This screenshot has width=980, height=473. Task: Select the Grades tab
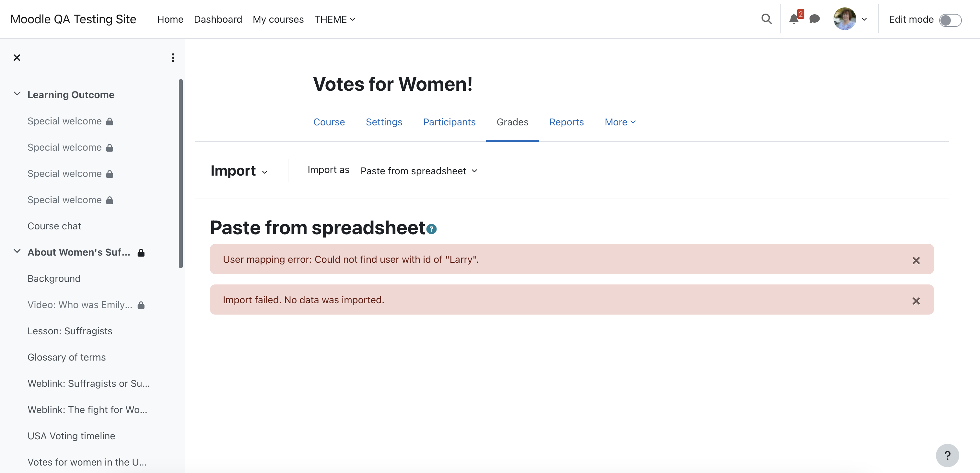point(512,122)
